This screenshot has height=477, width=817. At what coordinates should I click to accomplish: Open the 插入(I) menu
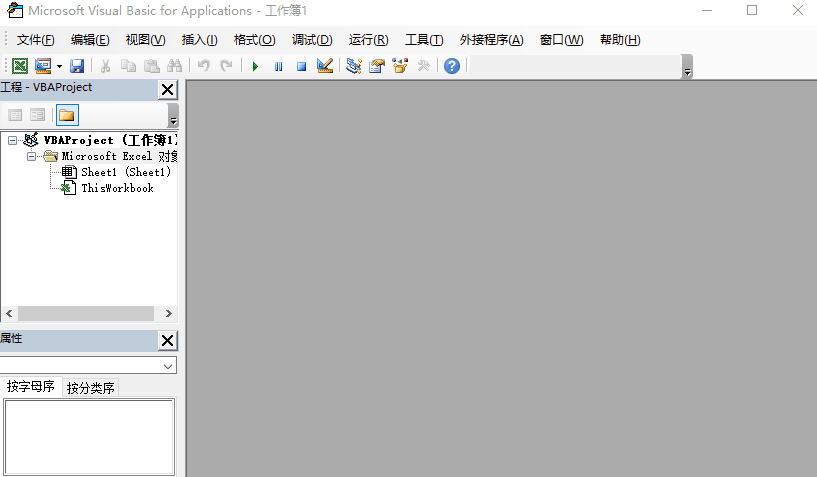[200, 40]
